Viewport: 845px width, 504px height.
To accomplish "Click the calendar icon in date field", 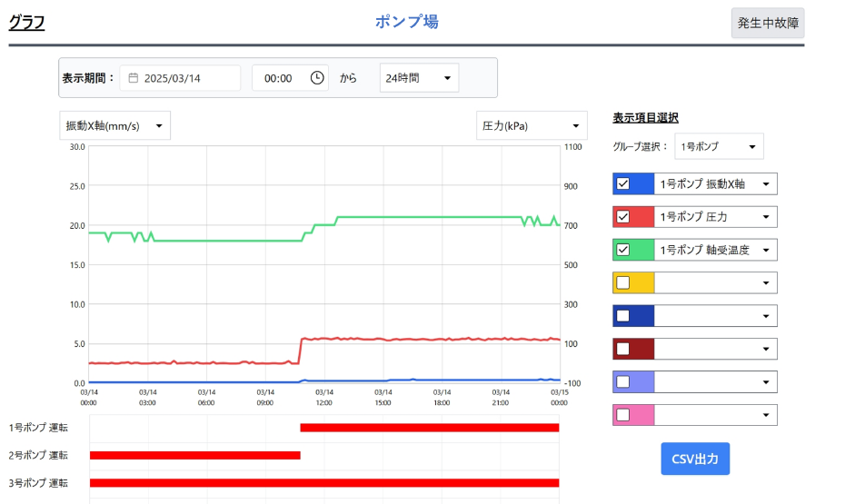I will point(133,78).
